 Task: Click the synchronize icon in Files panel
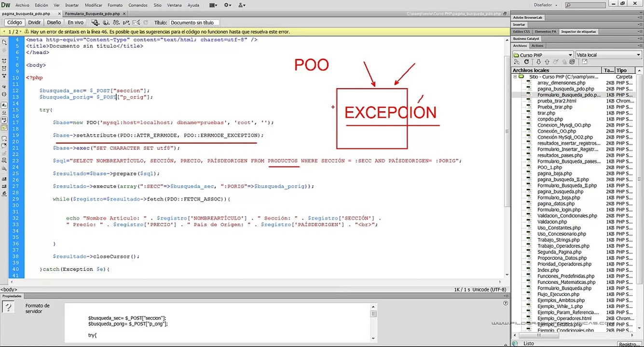[x=572, y=62]
